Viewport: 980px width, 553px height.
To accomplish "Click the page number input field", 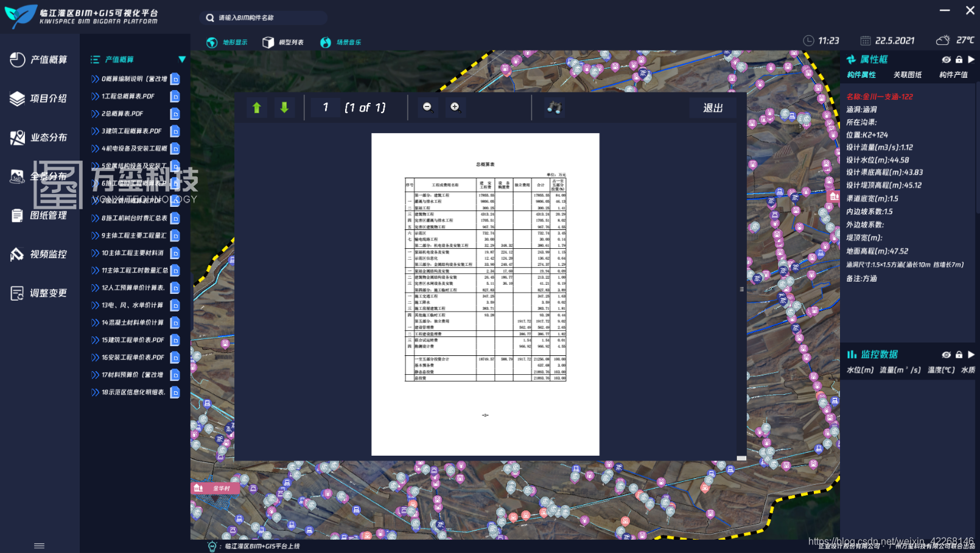I will (x=326, y=108).
